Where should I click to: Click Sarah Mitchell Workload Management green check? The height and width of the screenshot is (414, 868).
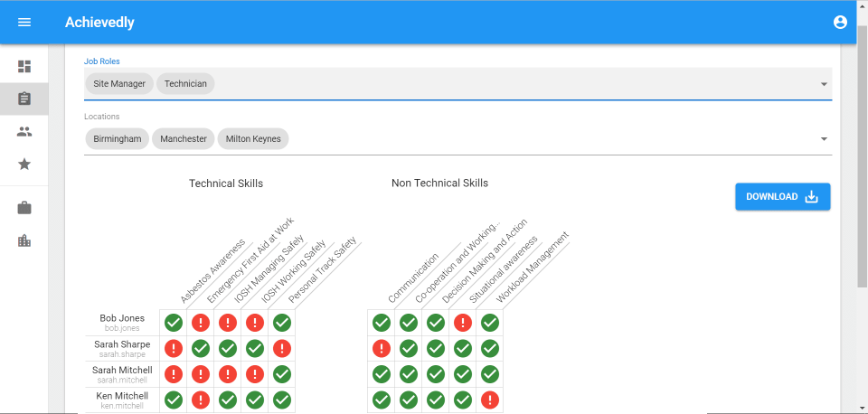click(490, 374)
